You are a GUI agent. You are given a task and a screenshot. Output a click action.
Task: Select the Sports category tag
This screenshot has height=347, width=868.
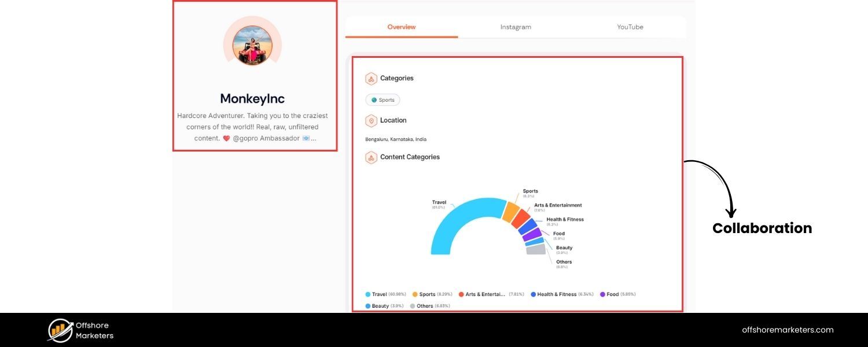click(382, 100)
